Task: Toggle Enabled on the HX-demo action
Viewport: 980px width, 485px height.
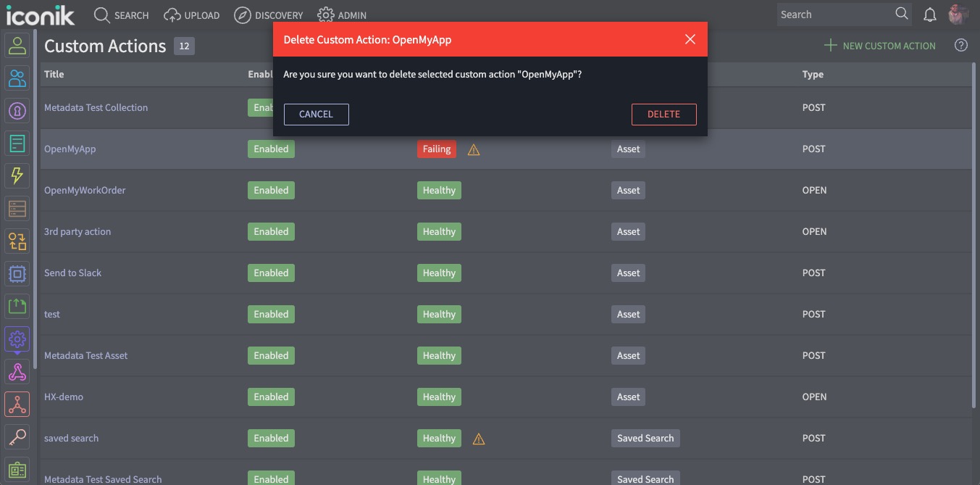Action: pos(271,397)
